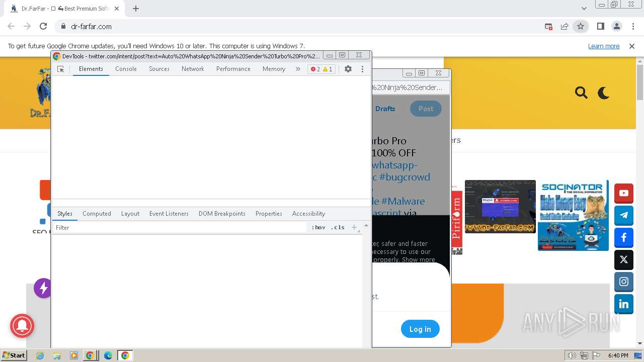This screenshot has height=362, width=644.
Task: Open the Performance tab in DevTools
Action: pos(233,69)
